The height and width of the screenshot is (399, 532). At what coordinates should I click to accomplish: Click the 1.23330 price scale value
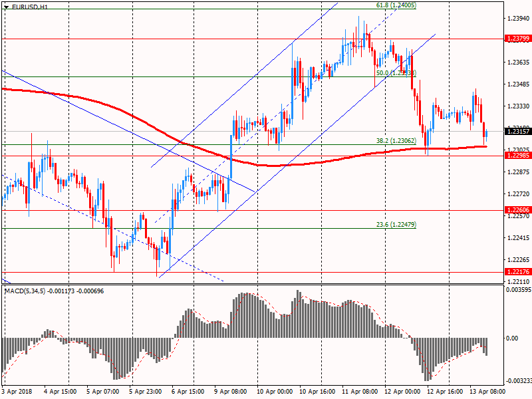pos(518,106)
